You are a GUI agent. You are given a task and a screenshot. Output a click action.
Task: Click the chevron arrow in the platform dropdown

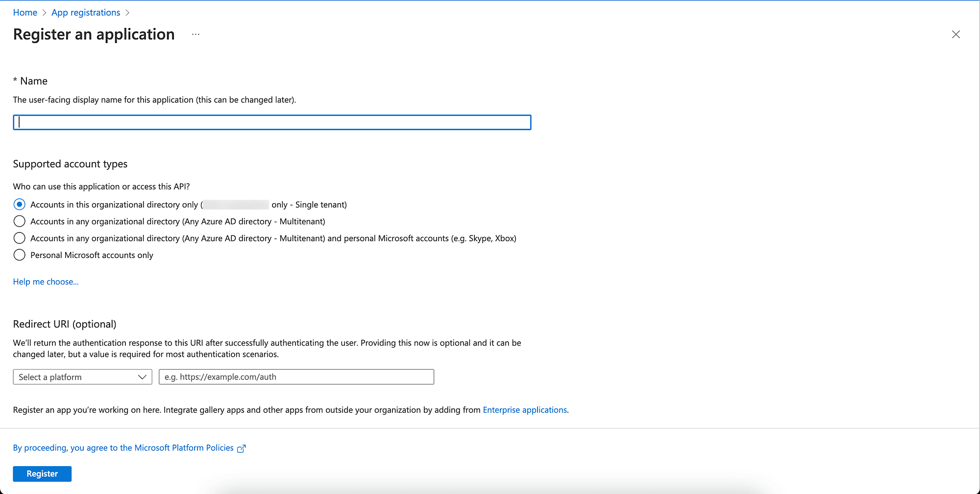pyautogui.click(x=142, y=377)
